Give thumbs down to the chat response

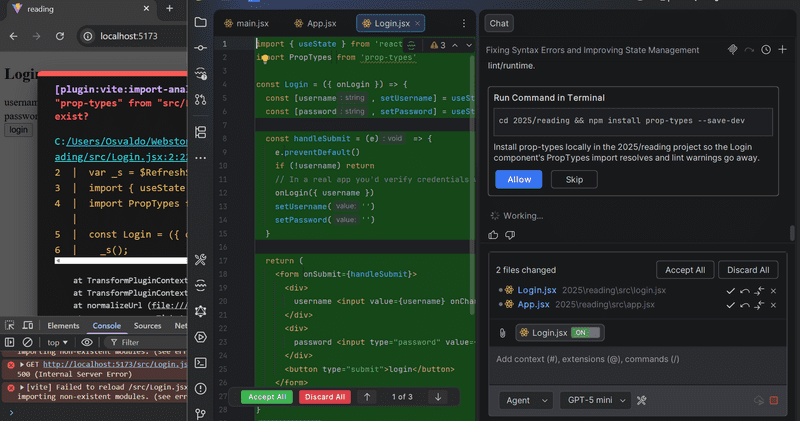pyautogui.click(x=510, y=235)
